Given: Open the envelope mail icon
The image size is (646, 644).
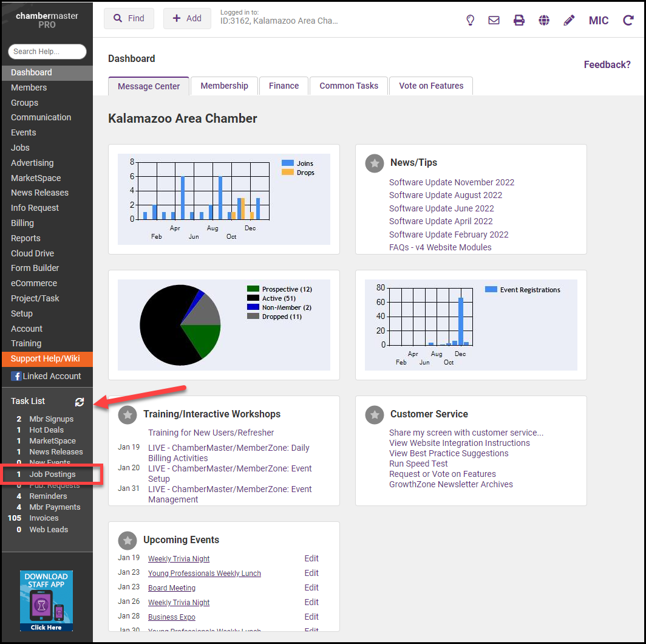Looking at the screenshot, I should pos(494,20).
